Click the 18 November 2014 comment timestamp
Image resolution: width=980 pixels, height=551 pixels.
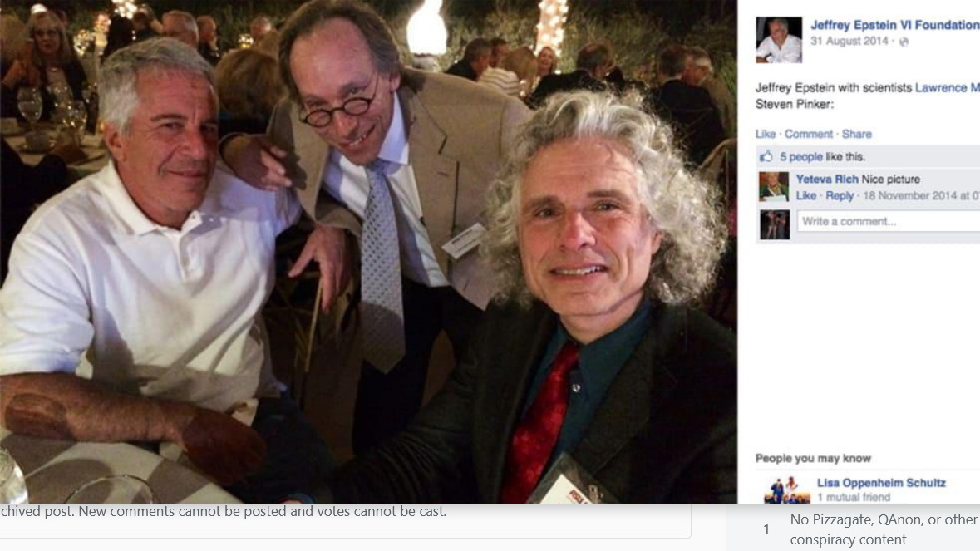tap(921, 195)
